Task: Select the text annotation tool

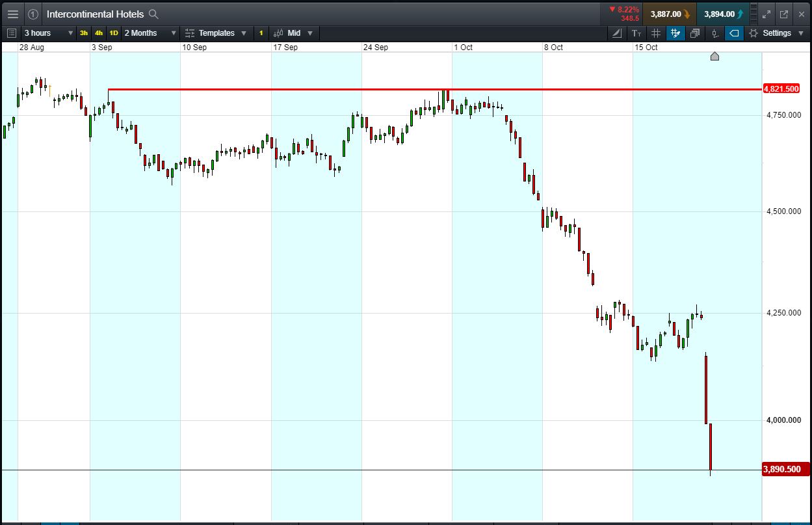Action: coord(636,33)
